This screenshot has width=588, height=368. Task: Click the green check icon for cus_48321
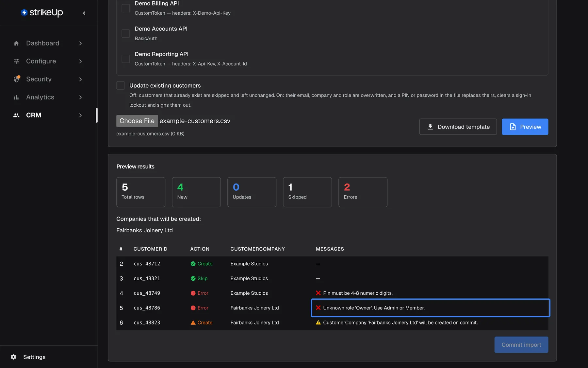coord(193,279)
